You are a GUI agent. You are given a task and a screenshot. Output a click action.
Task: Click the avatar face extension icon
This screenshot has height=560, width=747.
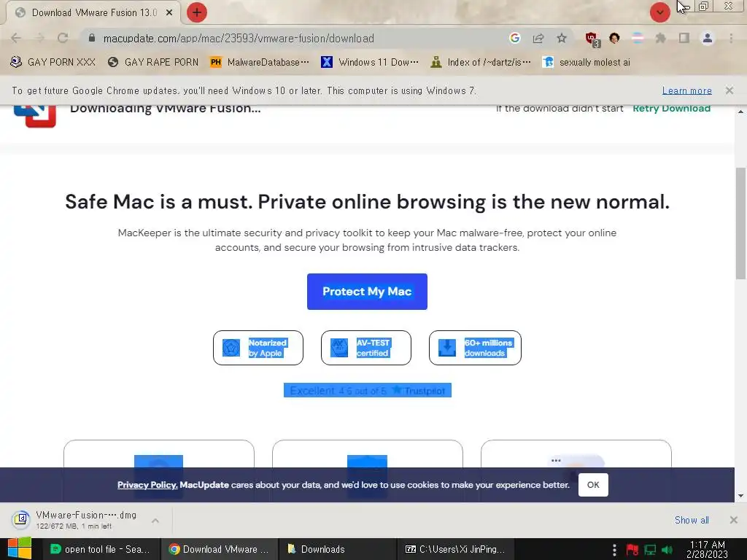pyautogui.click(x=614, y=38)
